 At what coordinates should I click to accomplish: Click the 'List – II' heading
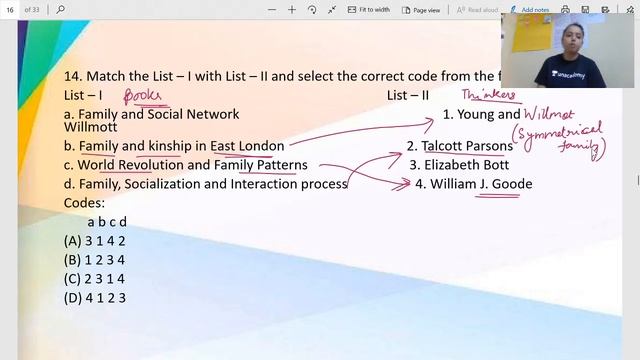(x=408, y=96)
